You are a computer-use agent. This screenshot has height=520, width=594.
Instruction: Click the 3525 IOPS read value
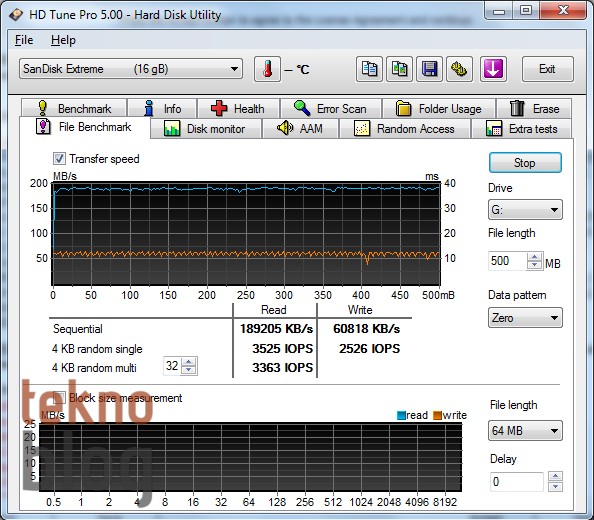coord(283,348)
